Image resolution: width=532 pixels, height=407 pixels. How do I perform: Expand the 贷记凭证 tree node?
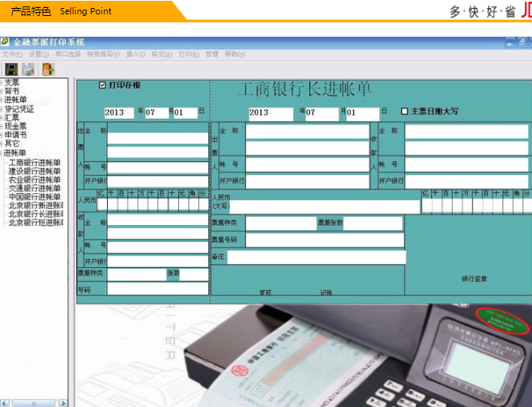pyautogui.click(x=1, y=109)
